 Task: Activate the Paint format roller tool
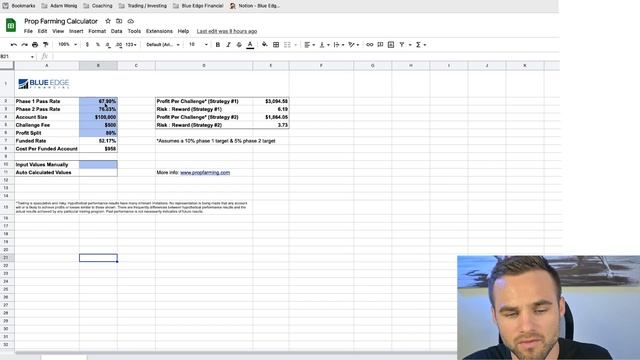tap(45, 44)
